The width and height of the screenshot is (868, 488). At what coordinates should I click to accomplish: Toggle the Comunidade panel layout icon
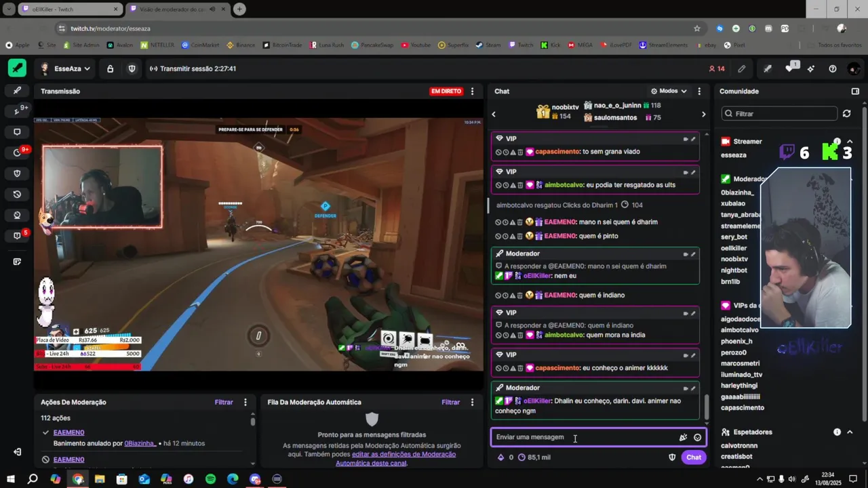[x=855, y=91]
